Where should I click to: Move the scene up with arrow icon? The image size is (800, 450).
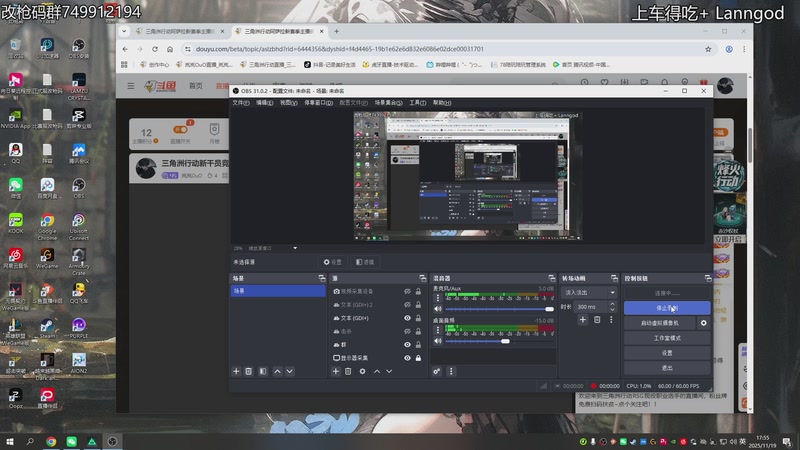click(277, 371)
